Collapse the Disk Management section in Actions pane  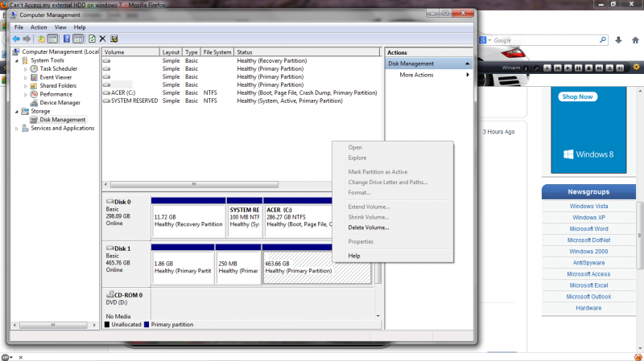pos(467,64)
